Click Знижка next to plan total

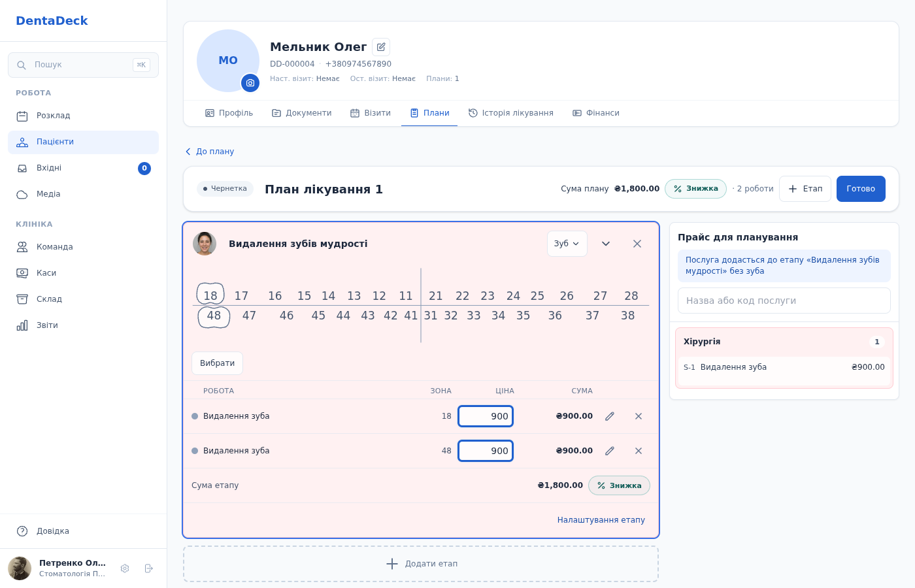point(695,189)
